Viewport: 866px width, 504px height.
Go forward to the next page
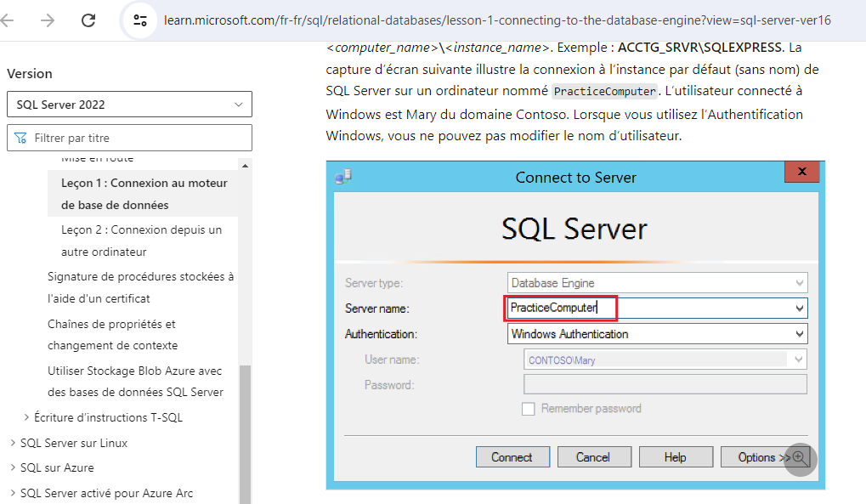pos(48,20)
